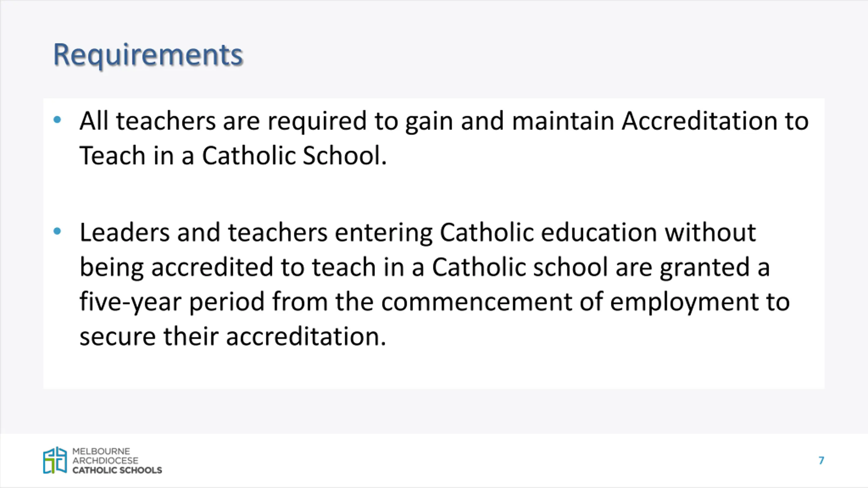This screenshot has width=868, height=488.
Task: Click the phrase 'being accredited'
Action: point(176,268)
